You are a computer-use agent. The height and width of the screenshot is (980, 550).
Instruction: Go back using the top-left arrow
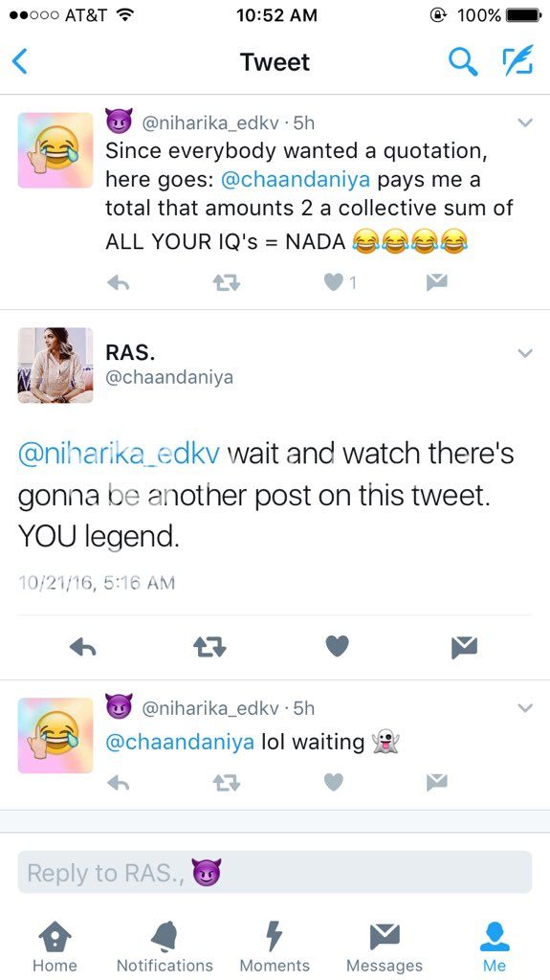coord(20,61)
